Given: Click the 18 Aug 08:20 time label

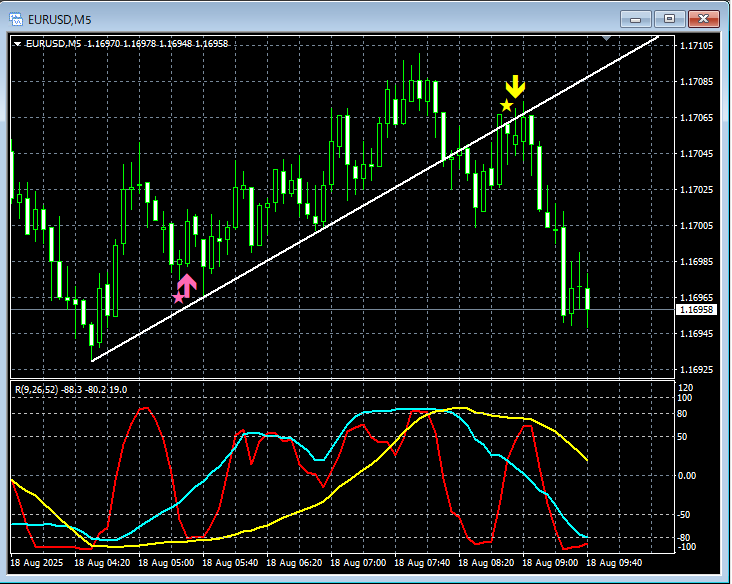Looking at the screenshot, I should click(x=486, y=563).
